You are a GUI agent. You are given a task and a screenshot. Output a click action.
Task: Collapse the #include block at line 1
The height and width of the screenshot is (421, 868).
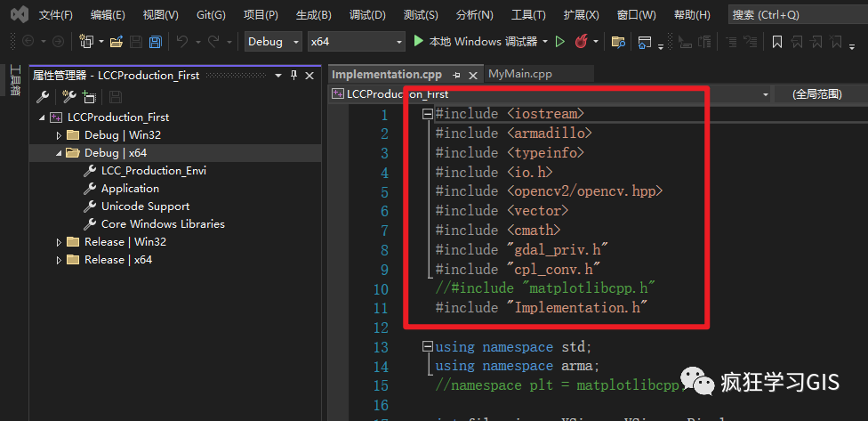[427, 114]
